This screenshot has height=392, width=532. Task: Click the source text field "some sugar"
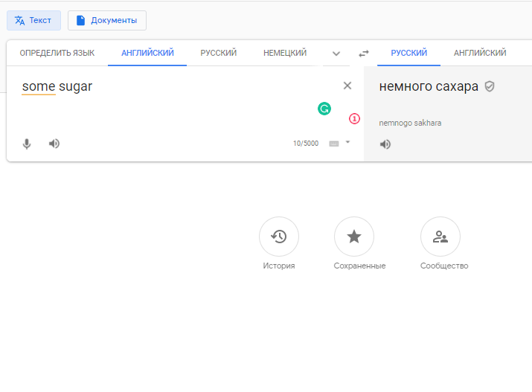(x=57, y=86)
